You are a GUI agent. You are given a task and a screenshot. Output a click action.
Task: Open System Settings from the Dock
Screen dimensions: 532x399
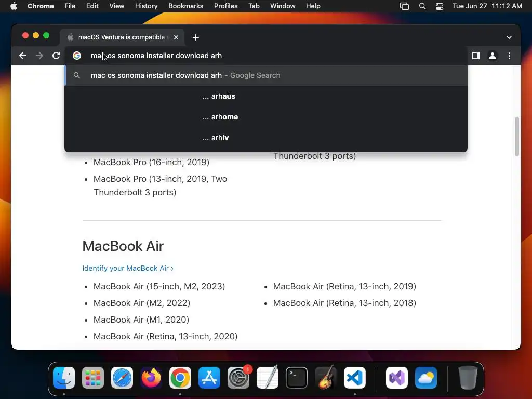click(x=238, y=378)
